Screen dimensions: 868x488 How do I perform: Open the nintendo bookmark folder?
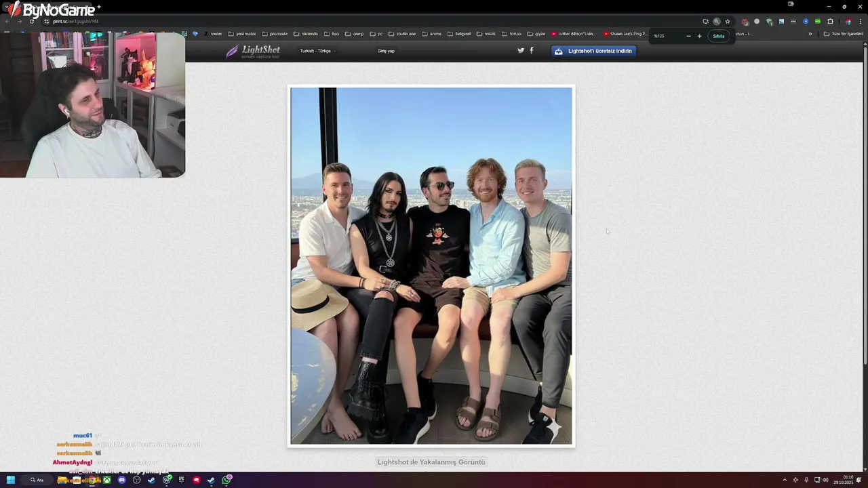point(306,34)
